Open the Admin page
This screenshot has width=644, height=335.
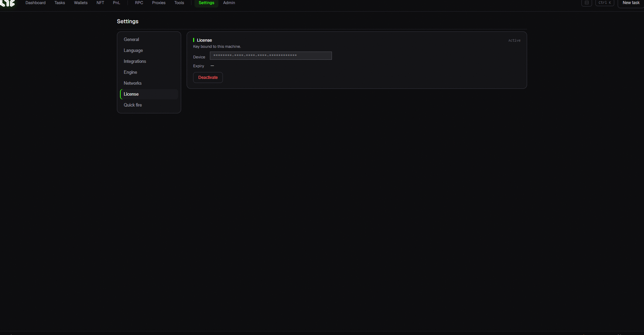[229, 3]
